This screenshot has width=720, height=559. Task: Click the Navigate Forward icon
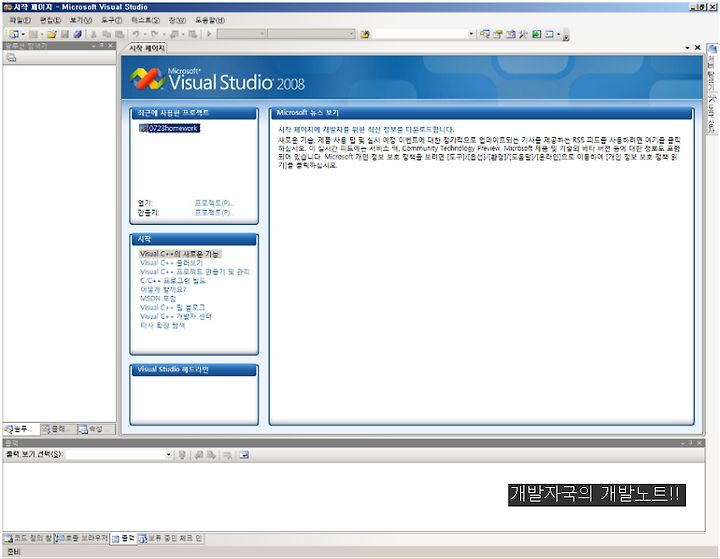[193, 34]
